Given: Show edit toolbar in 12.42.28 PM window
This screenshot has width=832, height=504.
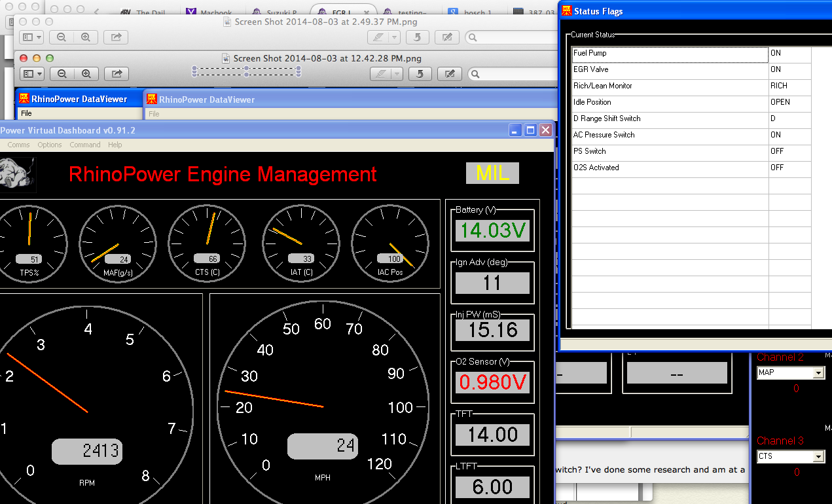Looking at the screenshot, I should (450, 74).
